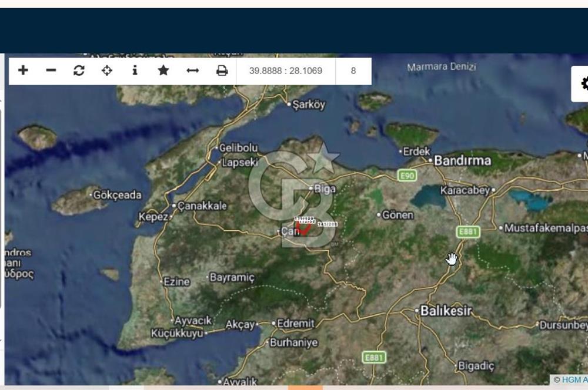Image resolution: width=588 pixels, height=390 pixels.
Task: Print the map
Action: pos(222,70)
